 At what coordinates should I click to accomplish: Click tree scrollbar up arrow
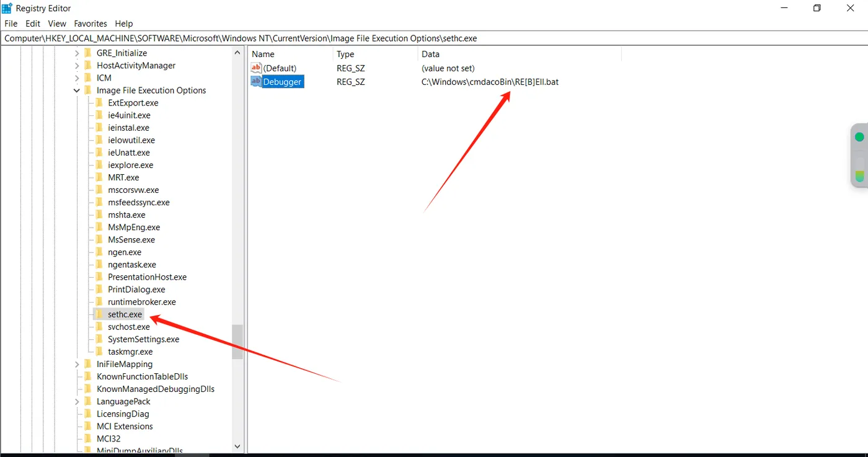237,53
